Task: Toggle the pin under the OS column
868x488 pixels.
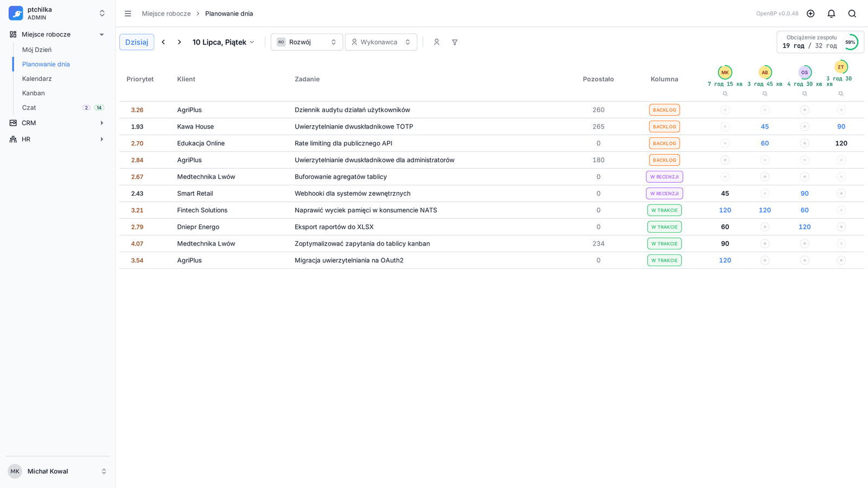Action: coord(805,94)
